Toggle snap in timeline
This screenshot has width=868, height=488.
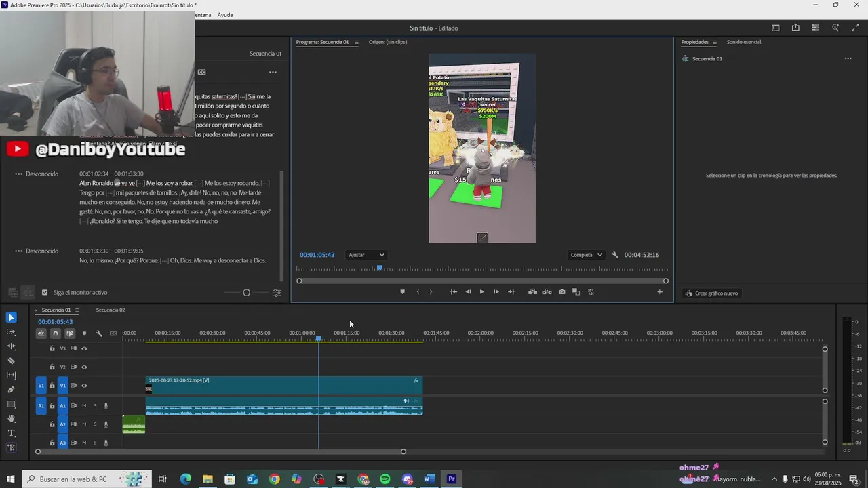pyautogui.click(x=56, y=333)
